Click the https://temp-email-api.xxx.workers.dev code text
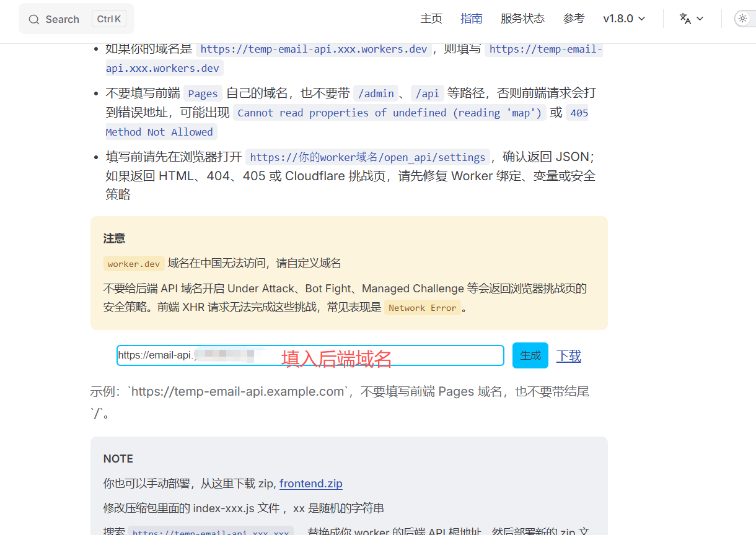Viewport: 756px width, 535px height. 314,49
